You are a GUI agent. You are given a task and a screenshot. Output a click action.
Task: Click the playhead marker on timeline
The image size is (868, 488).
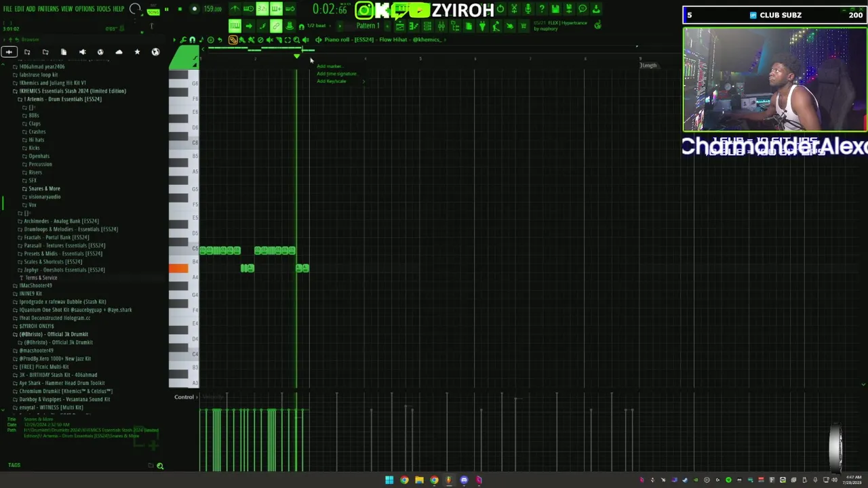point(296,56)
